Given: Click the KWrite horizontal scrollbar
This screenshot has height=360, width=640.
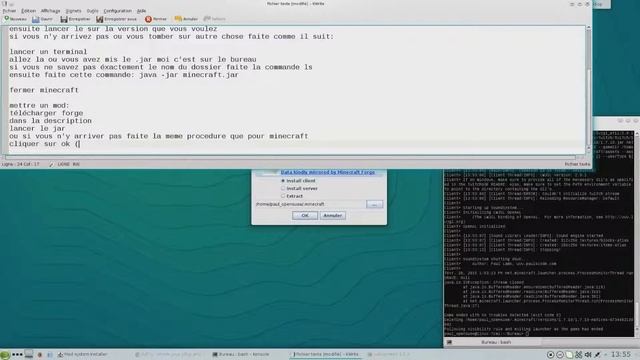Looking at the screenshot, I should tap(291, 157).
